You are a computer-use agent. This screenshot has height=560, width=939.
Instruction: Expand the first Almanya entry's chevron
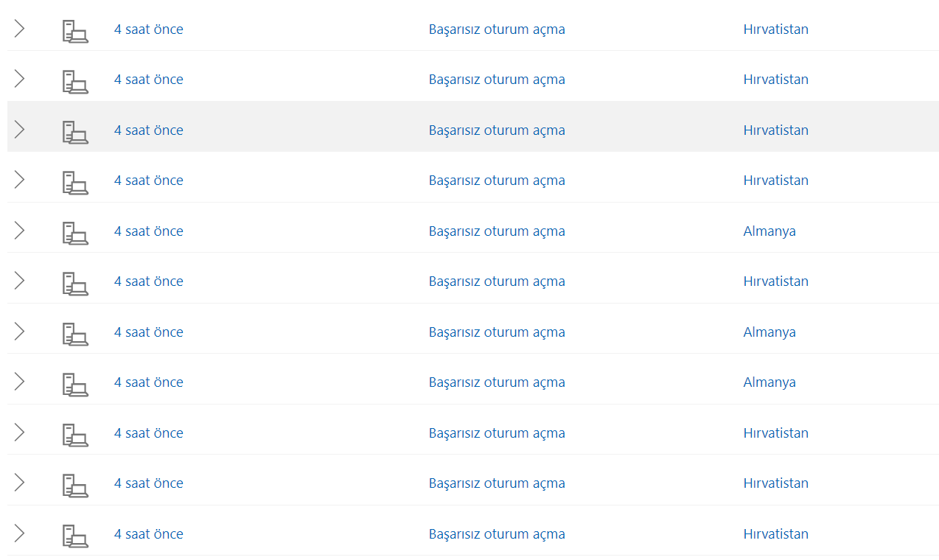pos(20,231)
